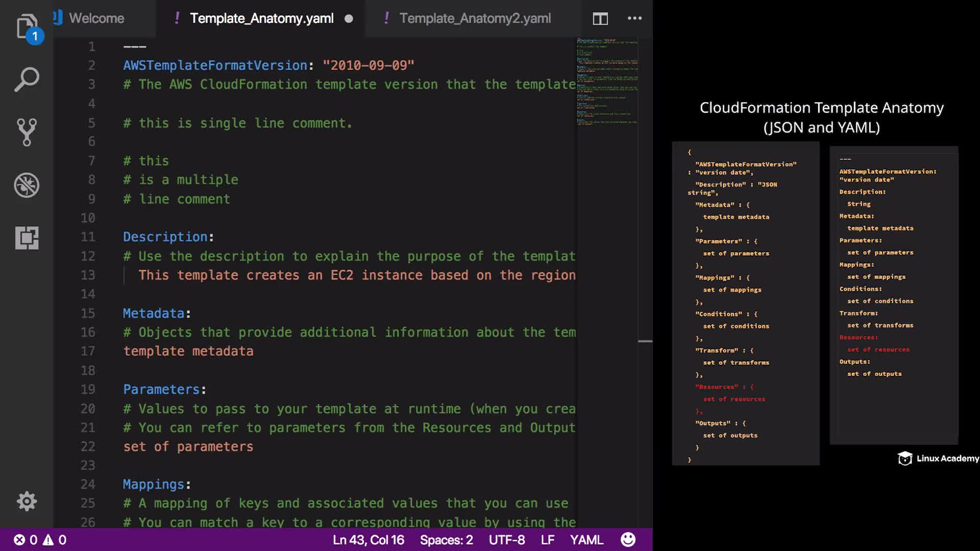The image size is (980, 551).
Task: Click the Ln 43, Col 16 indicator
Action: (x=368, y=540)
